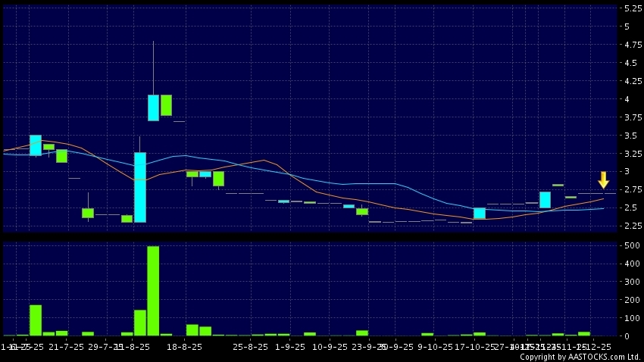Click the 5.25 price axis label

(630, 8)
